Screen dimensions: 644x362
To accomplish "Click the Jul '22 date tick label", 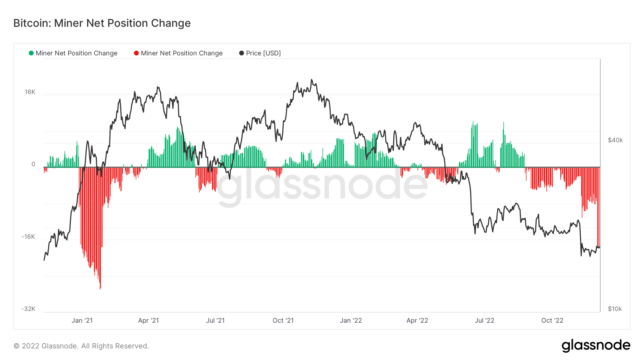I will pyautogui.click(x=484, y=321).
